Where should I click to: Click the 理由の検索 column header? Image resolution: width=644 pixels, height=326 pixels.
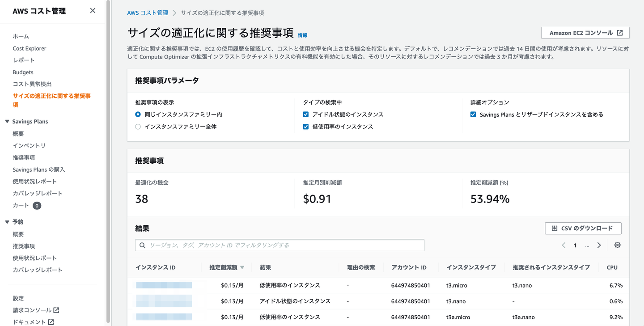[361, 267]
